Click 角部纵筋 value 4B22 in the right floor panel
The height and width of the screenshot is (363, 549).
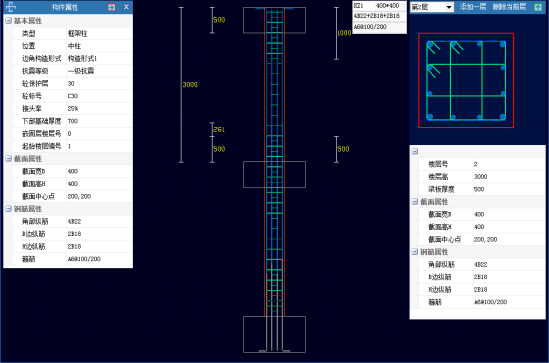[x=480, y=265]
